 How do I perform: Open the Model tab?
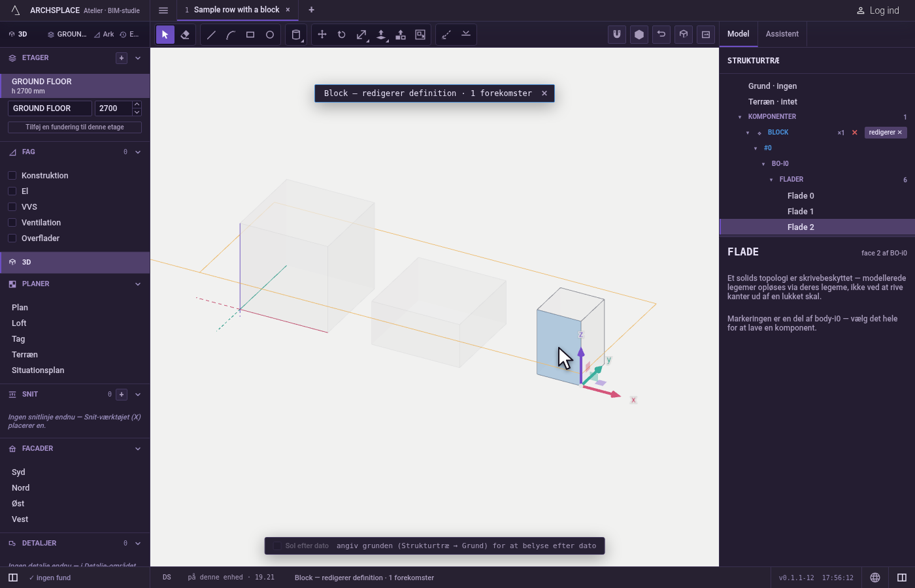click(x=739, y=34)
